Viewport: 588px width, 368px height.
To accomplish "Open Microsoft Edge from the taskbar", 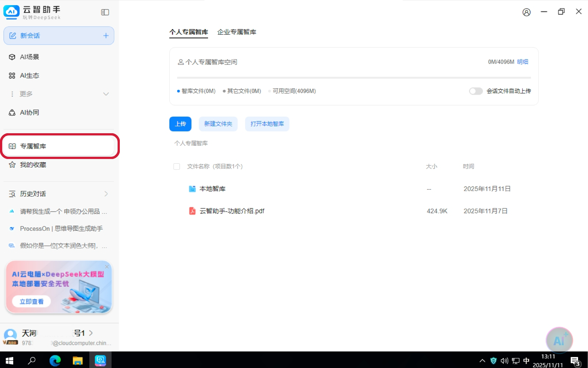I will click(x=55, y=361).
